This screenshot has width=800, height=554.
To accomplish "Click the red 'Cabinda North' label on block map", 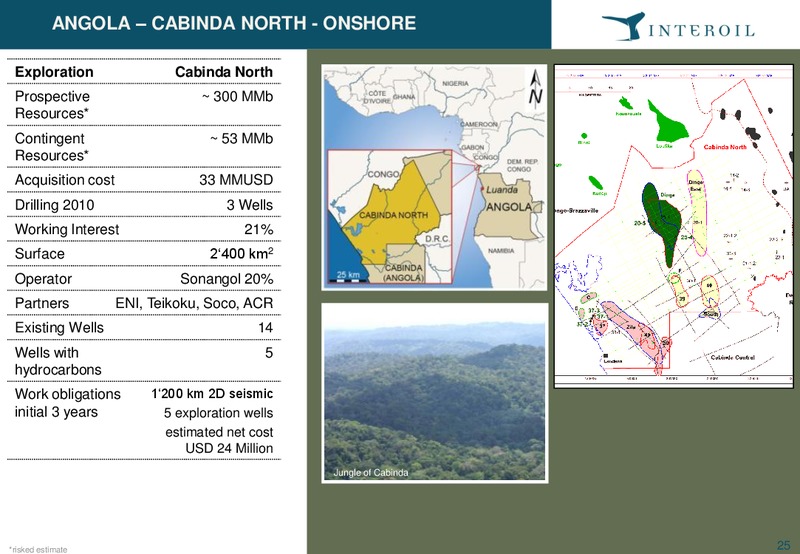I will pos(725,147).
